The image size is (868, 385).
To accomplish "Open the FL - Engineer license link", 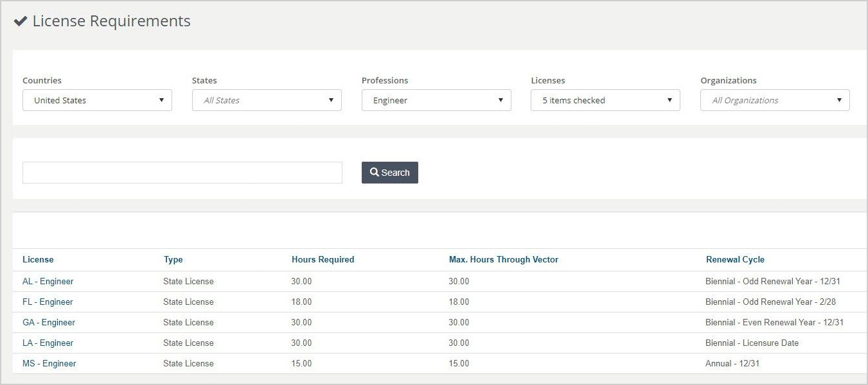I will click(x=48, y=302).
